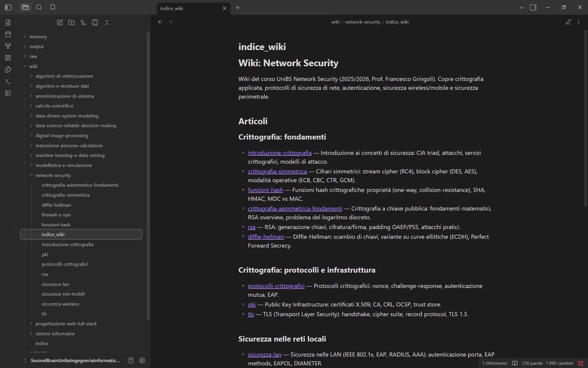The image size is (588, 368).
Task: Click 1 riferimento in status bar
Action: click(x=494, y=363)
